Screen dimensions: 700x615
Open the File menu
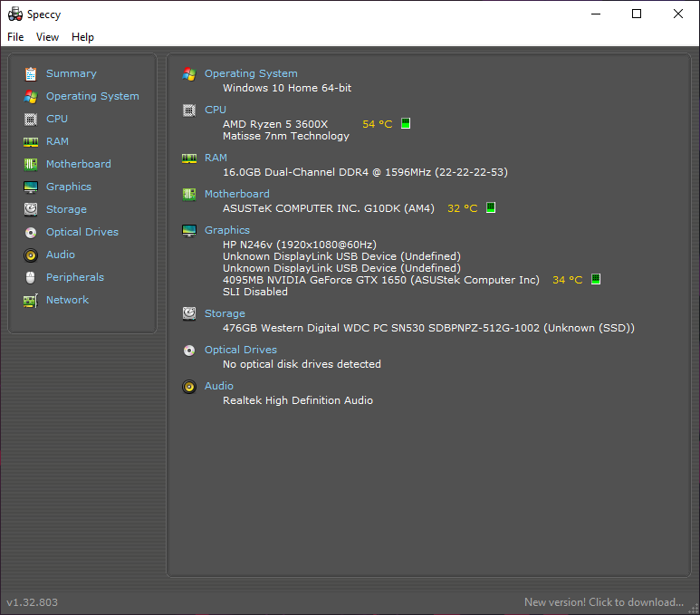[15, 37]
